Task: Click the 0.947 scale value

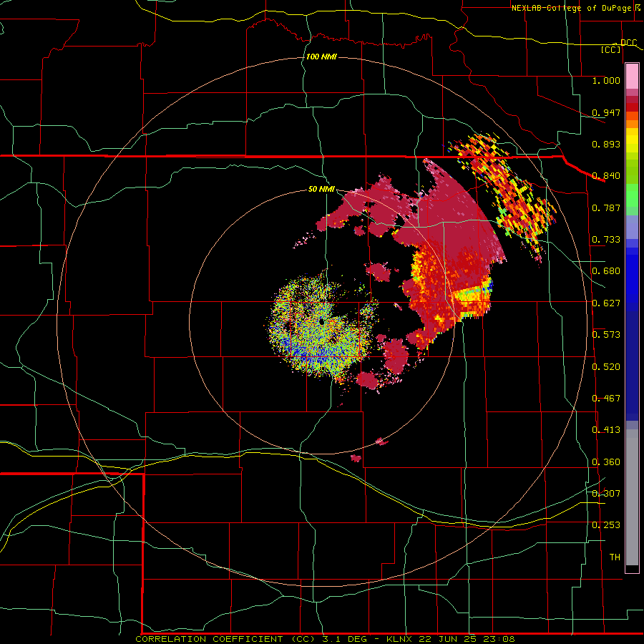Action: coord(606,112)
